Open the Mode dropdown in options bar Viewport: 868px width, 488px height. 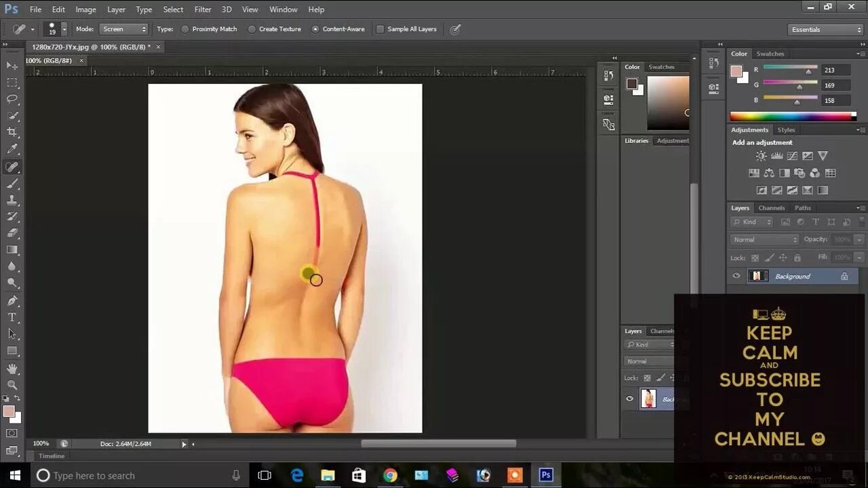click(x=123, y=29)
